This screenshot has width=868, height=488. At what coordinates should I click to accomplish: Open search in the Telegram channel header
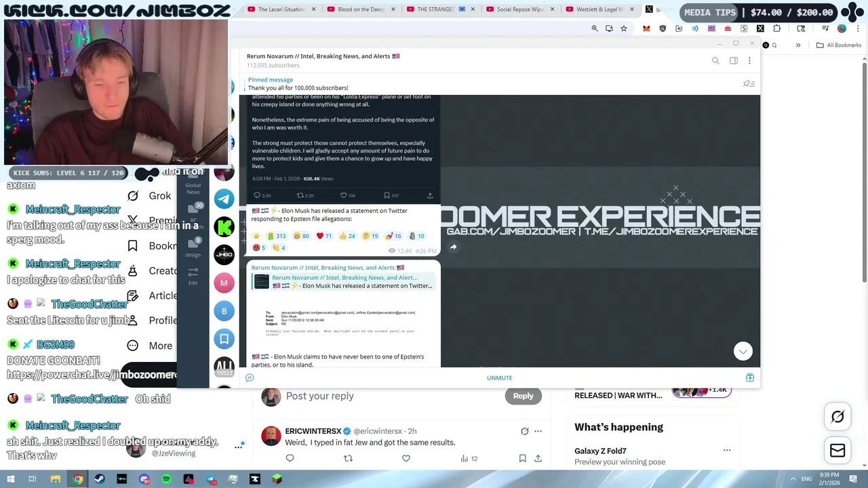click(x=715, y=61)
